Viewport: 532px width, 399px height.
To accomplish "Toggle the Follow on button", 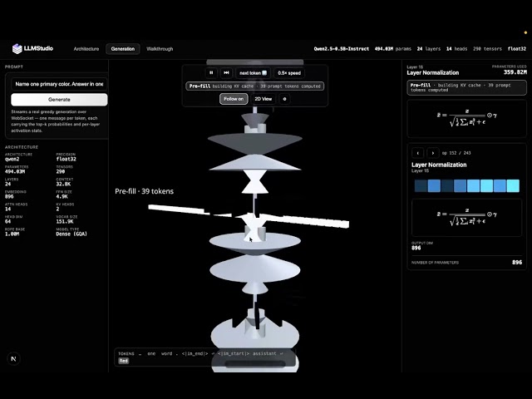I will (234, 99).
